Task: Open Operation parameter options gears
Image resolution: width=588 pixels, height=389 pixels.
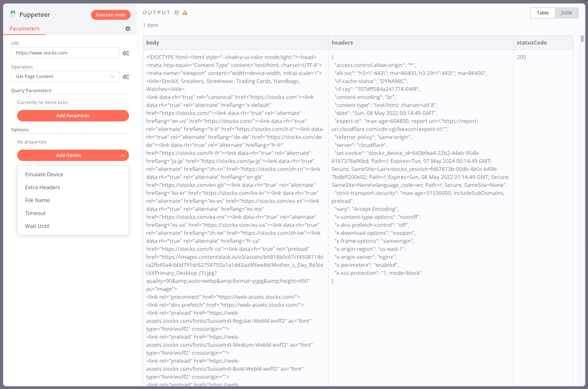Action: tap(126, 77)
